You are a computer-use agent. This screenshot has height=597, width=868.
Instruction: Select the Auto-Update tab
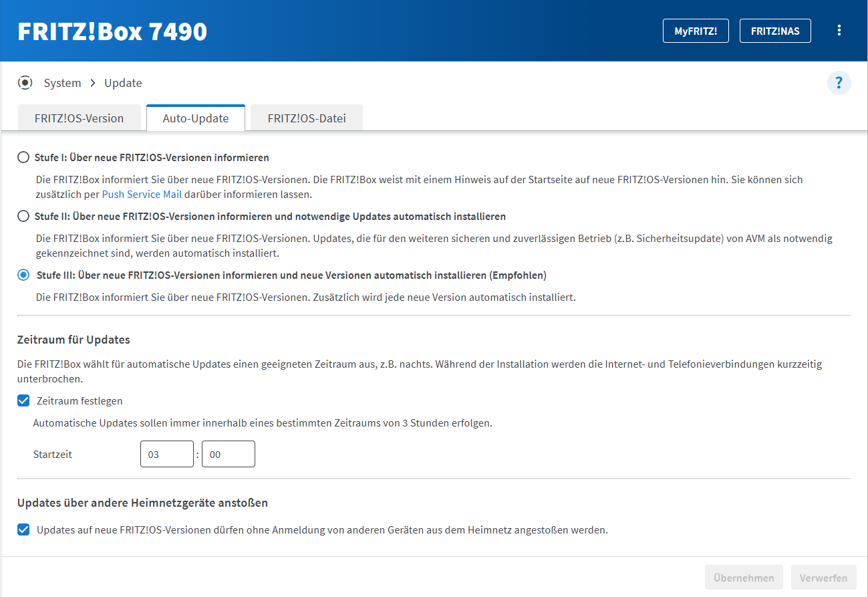196,118
